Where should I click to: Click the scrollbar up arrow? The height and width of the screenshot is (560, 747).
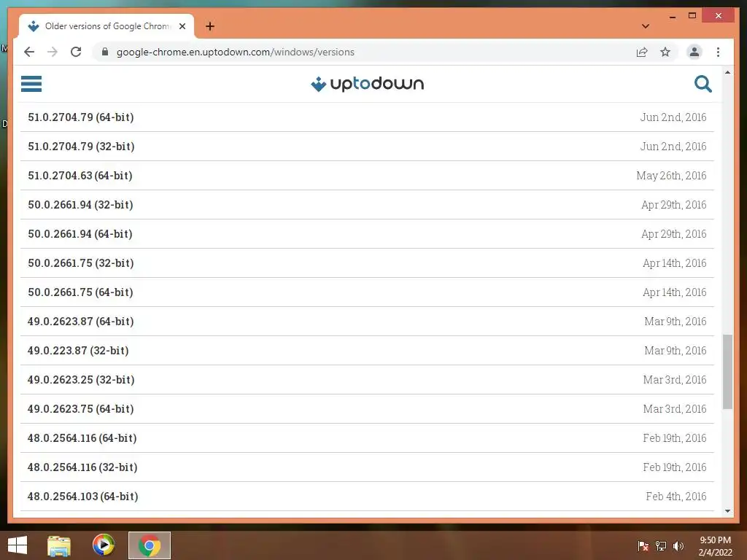[727, 72]
